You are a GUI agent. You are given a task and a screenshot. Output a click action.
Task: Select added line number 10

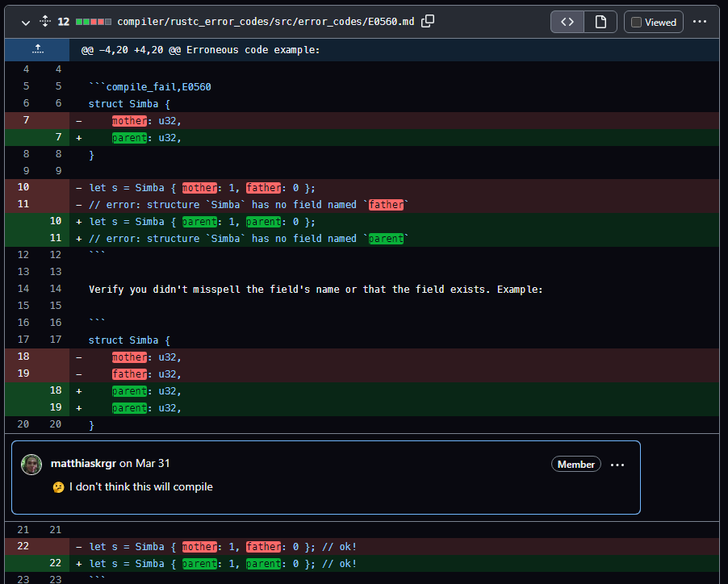(x=56, y=221)
